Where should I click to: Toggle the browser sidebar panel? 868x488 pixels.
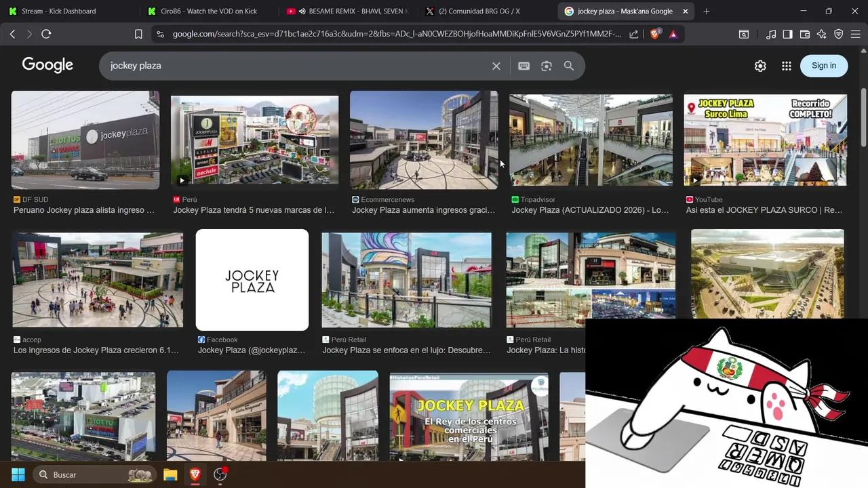(x=787, y=34)
